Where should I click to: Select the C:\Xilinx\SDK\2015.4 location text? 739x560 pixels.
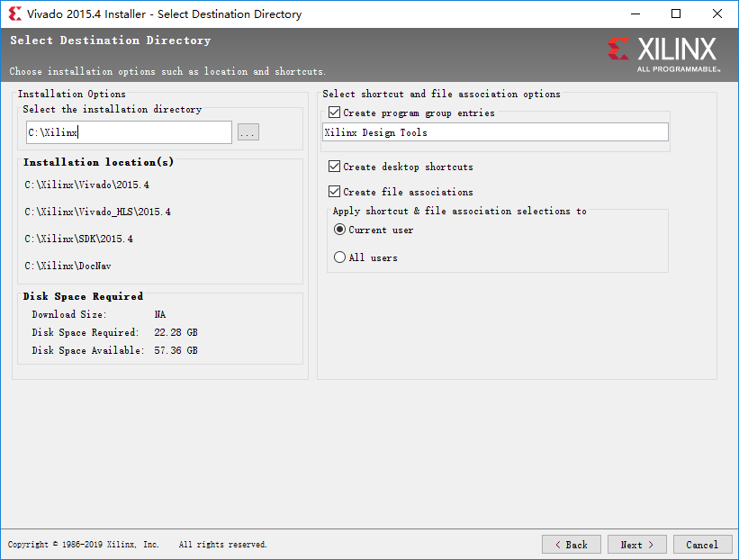click(x=78, y=239)
